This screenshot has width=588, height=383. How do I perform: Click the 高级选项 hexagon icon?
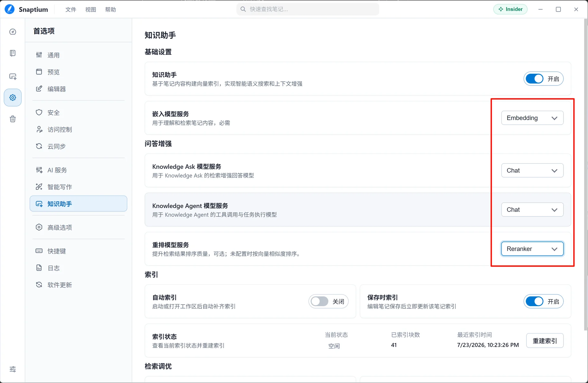coord(39,227)
